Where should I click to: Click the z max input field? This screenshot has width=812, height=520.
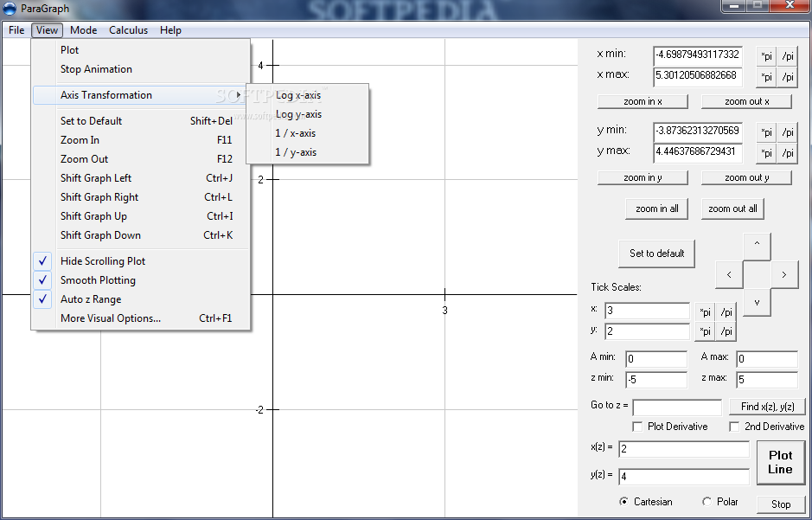[767, 380]
